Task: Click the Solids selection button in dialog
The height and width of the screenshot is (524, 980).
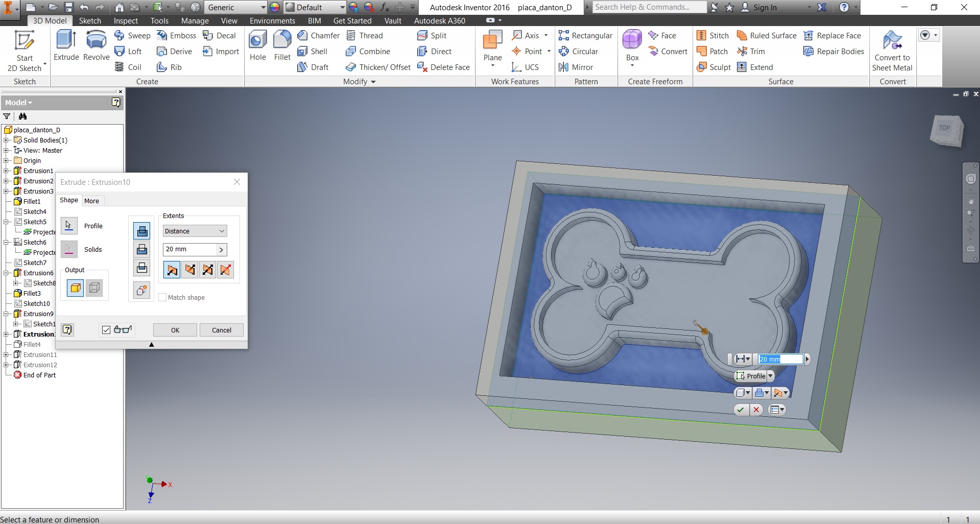Action: [69, 249]
